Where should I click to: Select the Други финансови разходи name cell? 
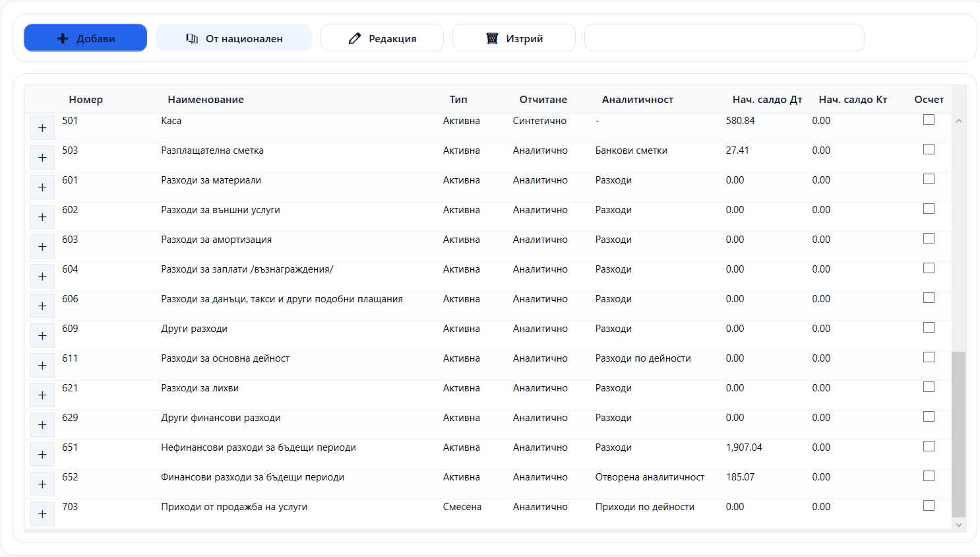pyautogui.click(x=221, y=418)
